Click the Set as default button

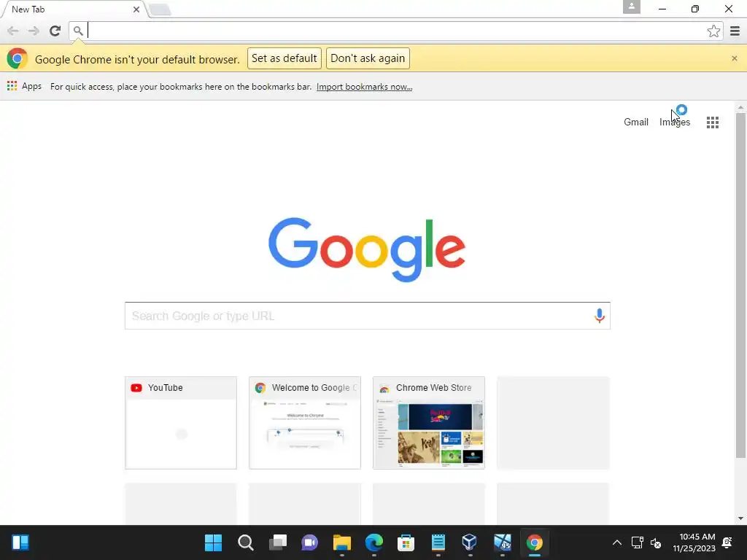pyautogui.click(x=284, y=58)
